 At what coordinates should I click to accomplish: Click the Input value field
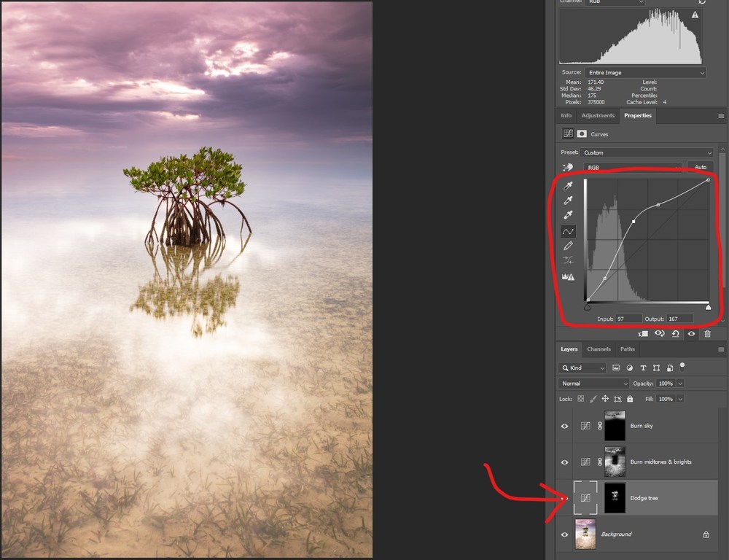[x=628, y=319]
